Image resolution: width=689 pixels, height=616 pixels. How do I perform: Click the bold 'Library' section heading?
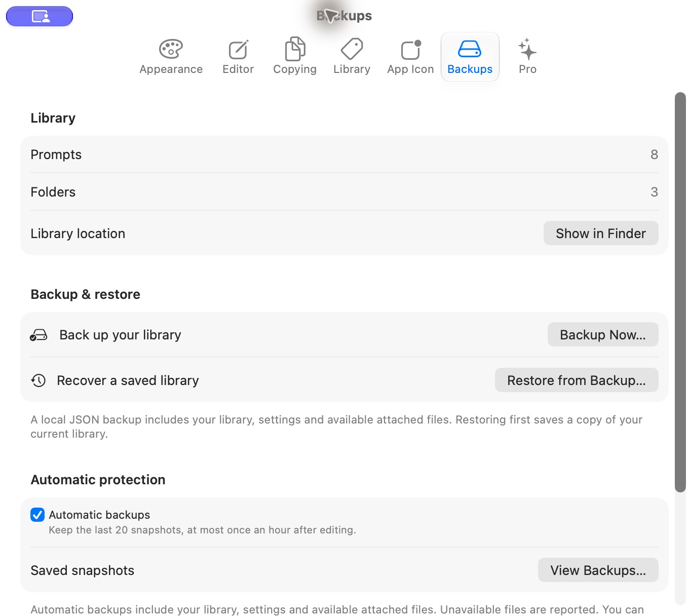click(x=53, y=118)
